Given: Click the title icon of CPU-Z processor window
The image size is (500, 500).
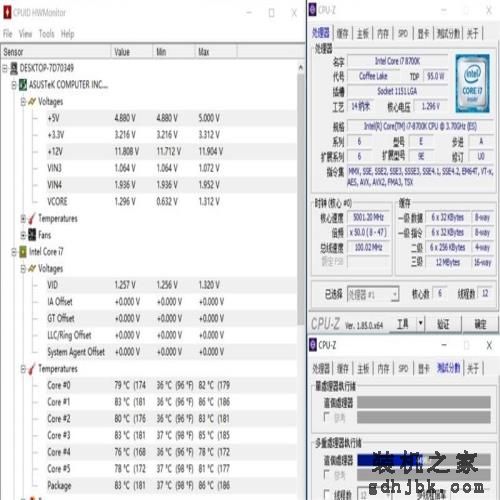Looking at the screenshot, I should click(312, 10).
